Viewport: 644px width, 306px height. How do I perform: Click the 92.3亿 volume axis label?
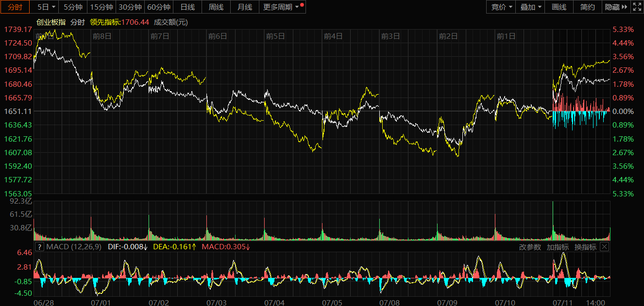pos(20,201)
